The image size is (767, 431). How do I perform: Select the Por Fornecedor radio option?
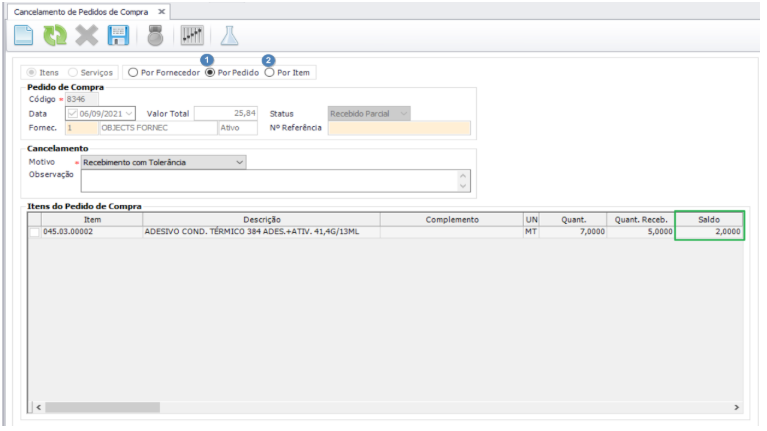(x=132, y=73)
